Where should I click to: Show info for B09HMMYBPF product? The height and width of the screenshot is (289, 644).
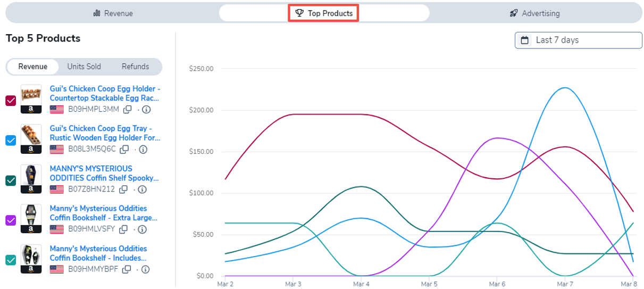pos(146,269)
